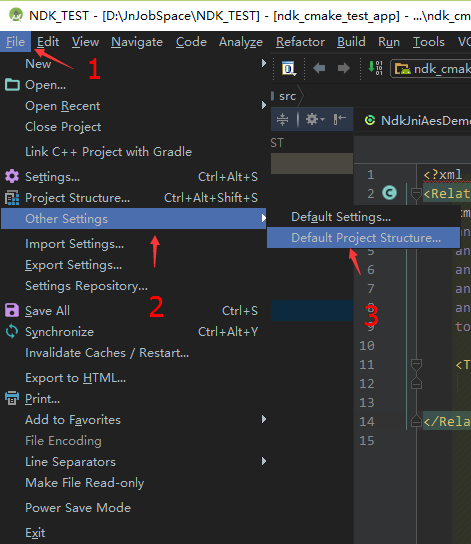This screenshot has height=544, width=471.
Task: Select Default Settings... in submenu
Action: [341, 217]
